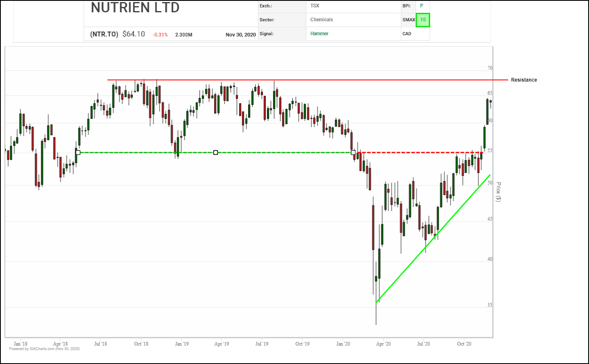Click the square marker at the green dashed line's left end

coord(78,152)
